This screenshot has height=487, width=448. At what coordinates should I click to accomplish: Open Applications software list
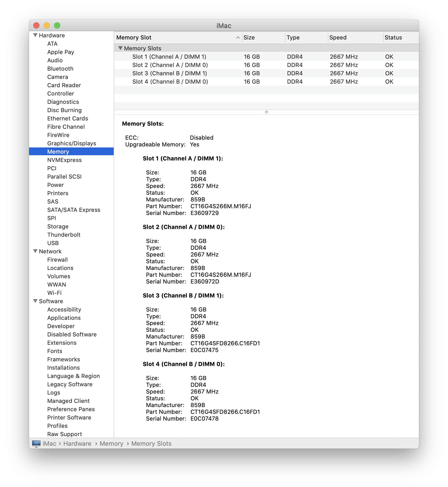64,318
